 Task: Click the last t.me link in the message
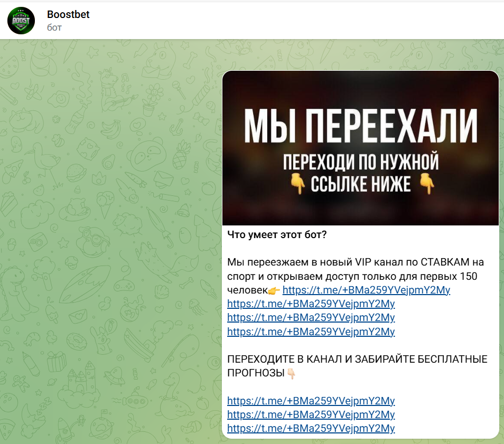click(x=311, y=429)
